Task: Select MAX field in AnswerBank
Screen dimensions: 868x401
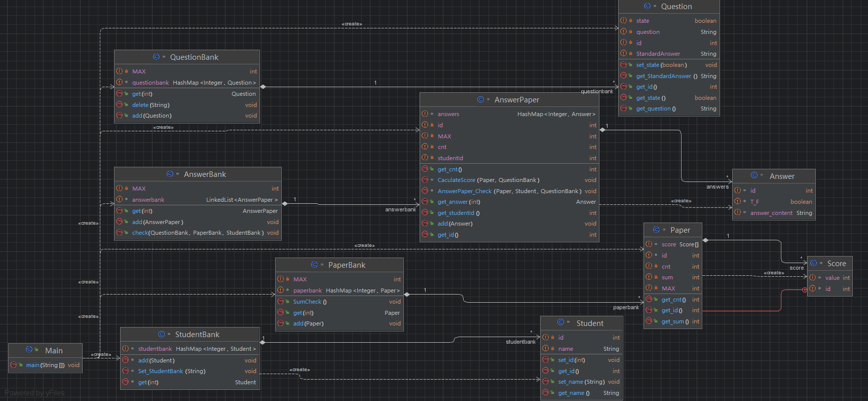Action: tap(198, 189)
